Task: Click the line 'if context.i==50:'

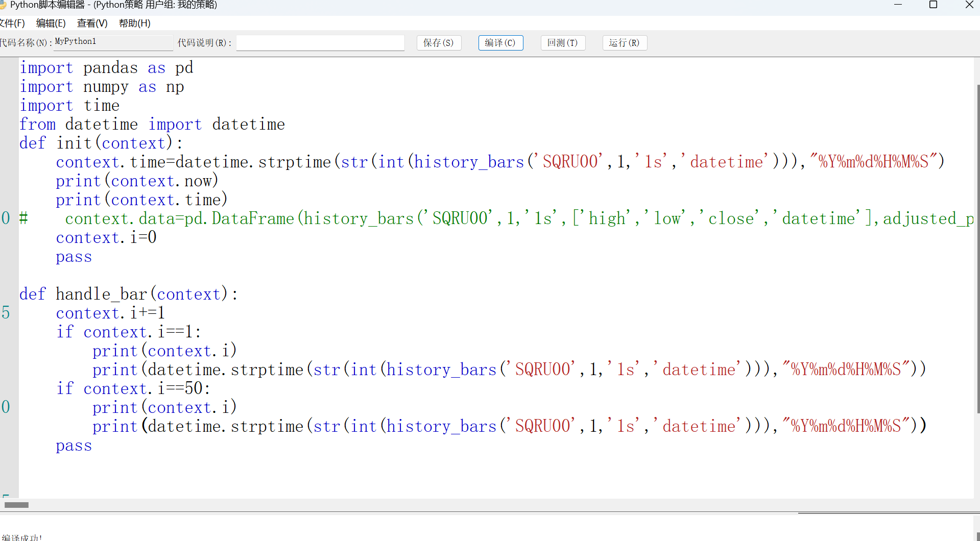Action: tap(133, 389)
